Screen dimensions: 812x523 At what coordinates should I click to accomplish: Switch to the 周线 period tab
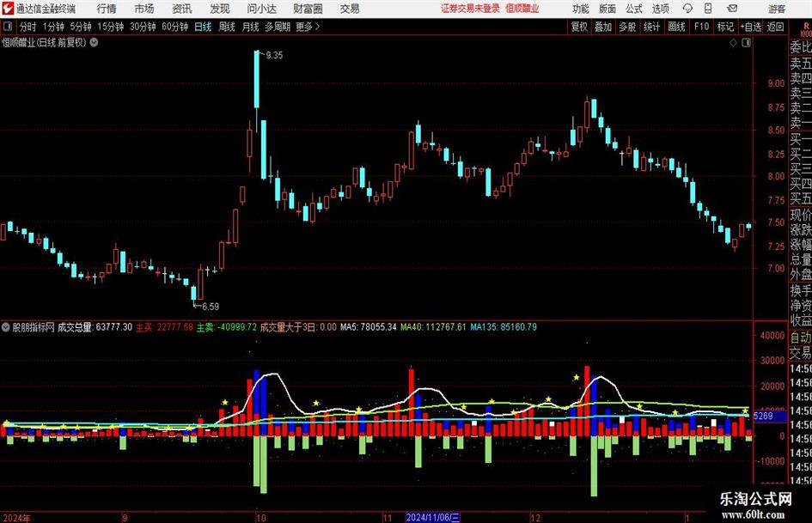pos(227,27)
